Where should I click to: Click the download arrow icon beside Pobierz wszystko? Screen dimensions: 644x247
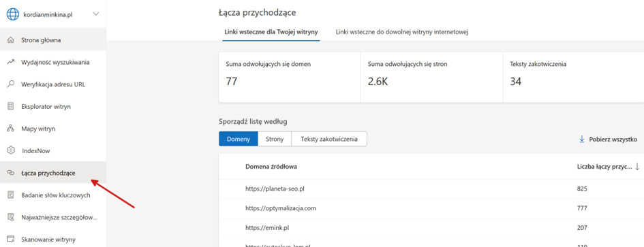point(581,139)
